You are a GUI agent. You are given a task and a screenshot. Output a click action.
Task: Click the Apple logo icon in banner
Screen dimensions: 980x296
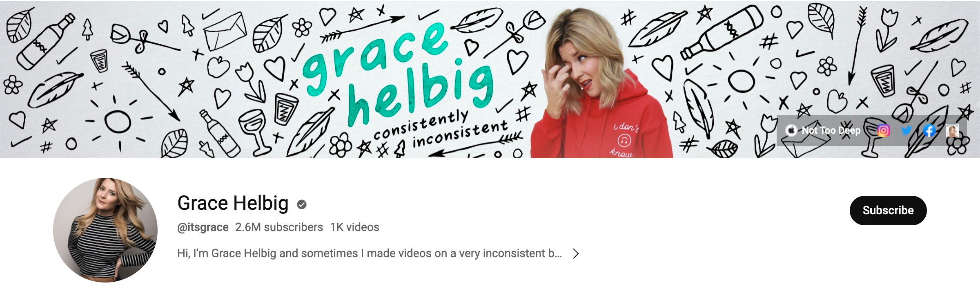(791, 130)
